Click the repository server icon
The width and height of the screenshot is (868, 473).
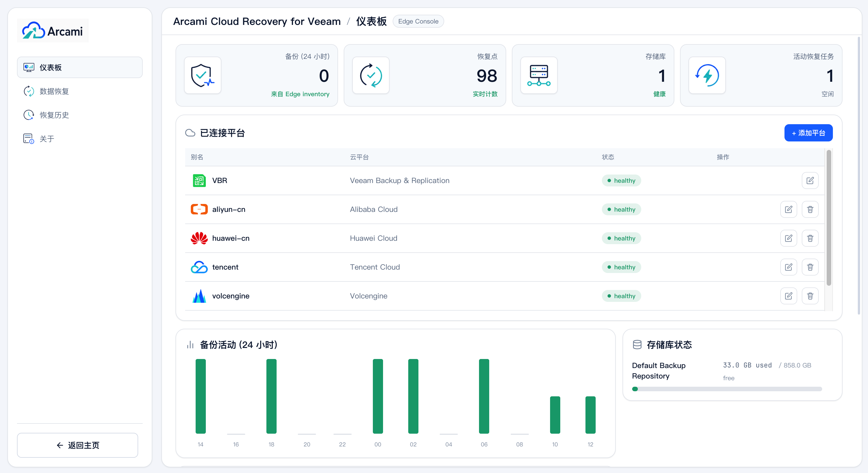click(539, 76)
